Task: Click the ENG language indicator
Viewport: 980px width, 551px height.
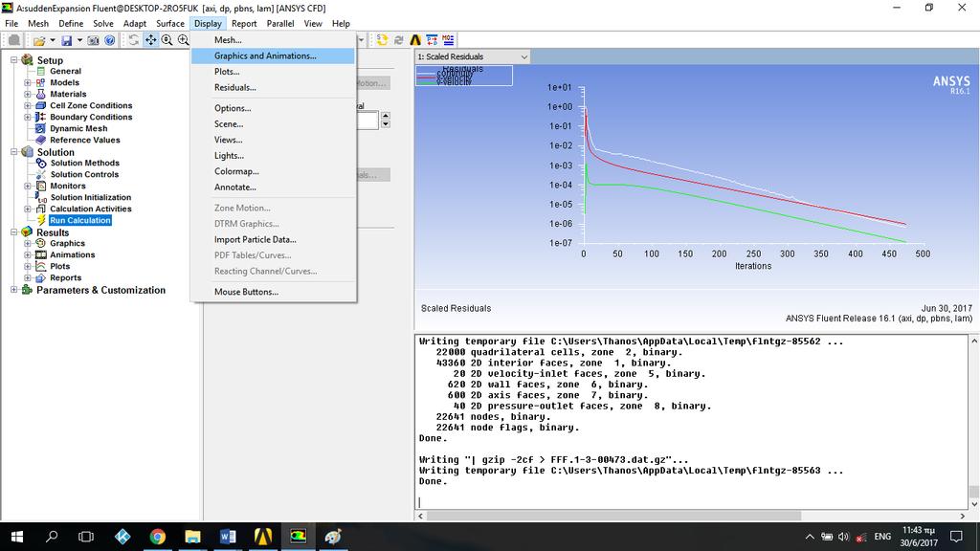Action: pyautogui.click(x=882, y=537)
